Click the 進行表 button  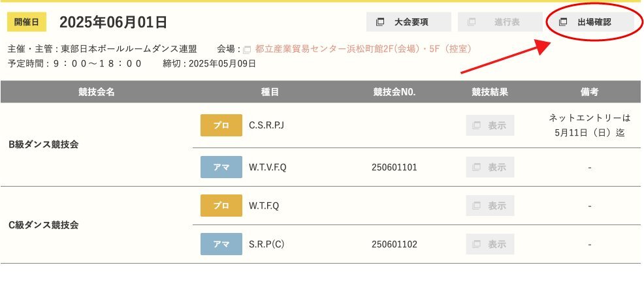click(x=500, y=22)
